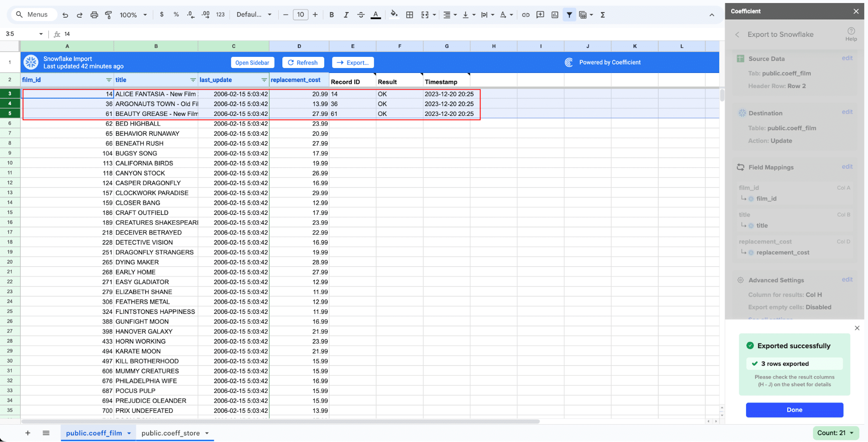Open filter dropdown on title column
This screenshot has width=868, height=442.
tap(193, 80)
